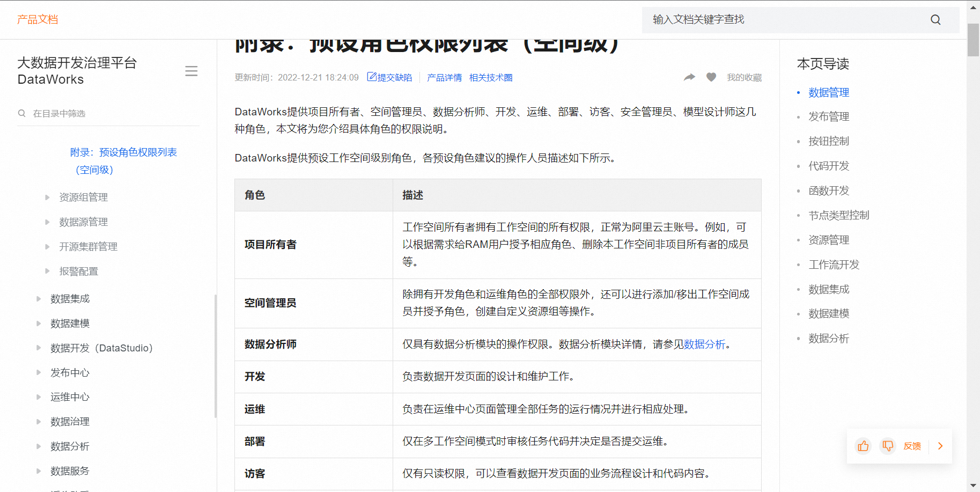Expand 数据开发（DataStudio）section
Screen dimensions: 980x492
click(39, 348)
